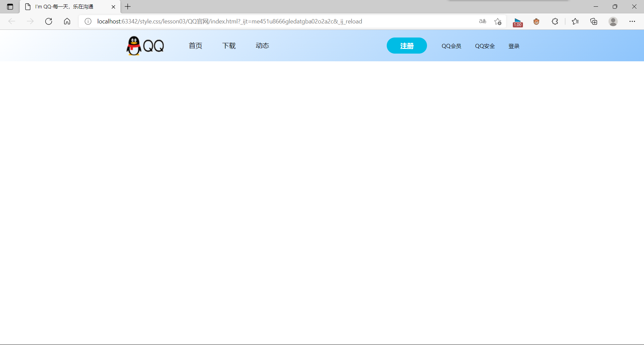Open the translate page icon
This screenshot has width=644, height=345.
(x=482, y=21)
